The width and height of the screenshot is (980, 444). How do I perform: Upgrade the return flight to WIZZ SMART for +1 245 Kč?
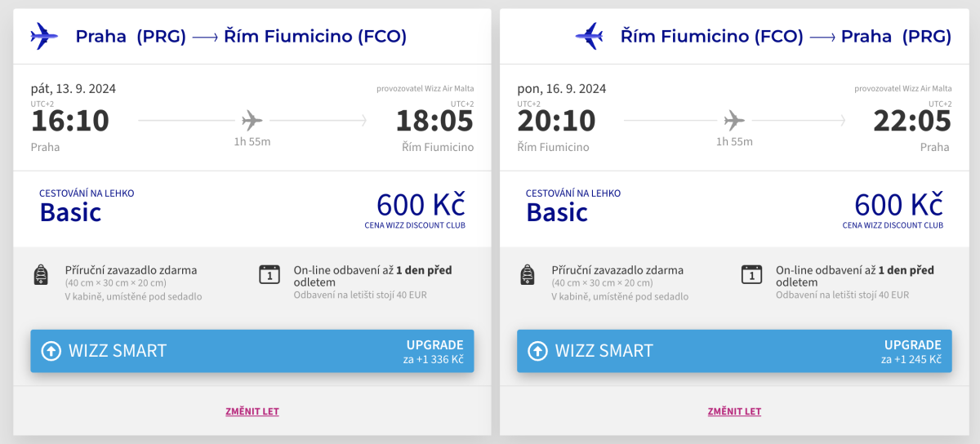point(733,351)
